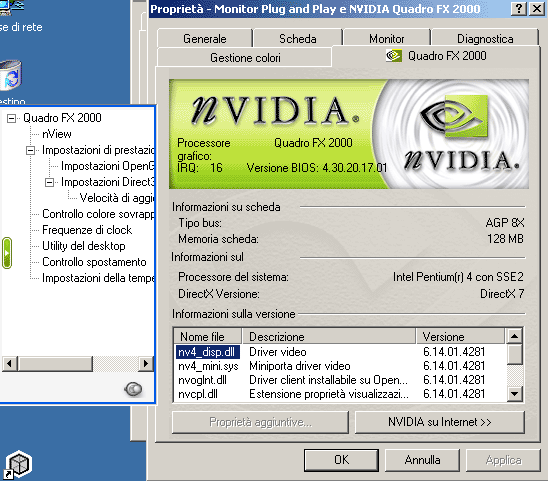
Task: Click the NVIDIA logo icon on Quadro tab
Action: pyautogui.click(x=394, y=56)
